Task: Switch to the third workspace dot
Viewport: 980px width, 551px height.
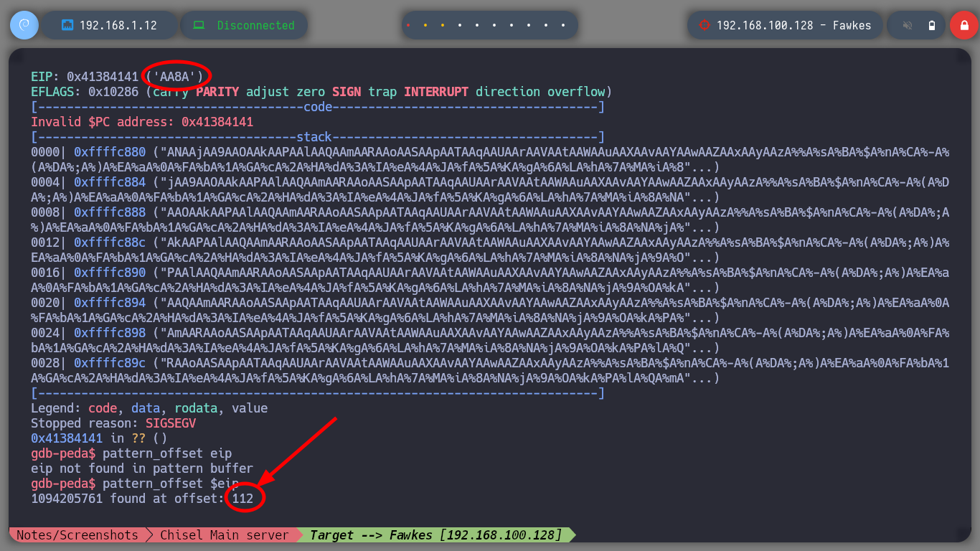Action: [x=443, y=25]
